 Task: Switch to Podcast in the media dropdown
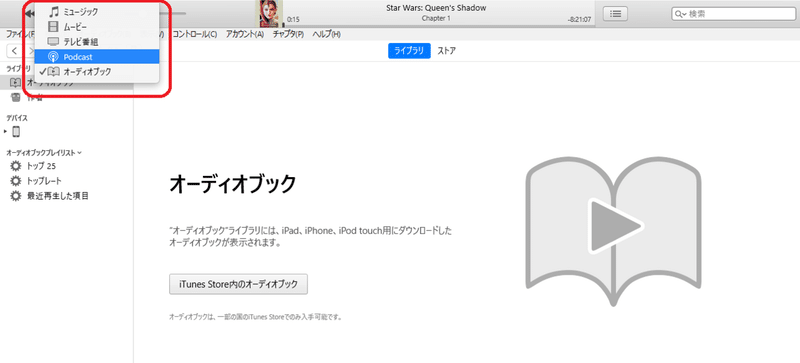(96, 57)
